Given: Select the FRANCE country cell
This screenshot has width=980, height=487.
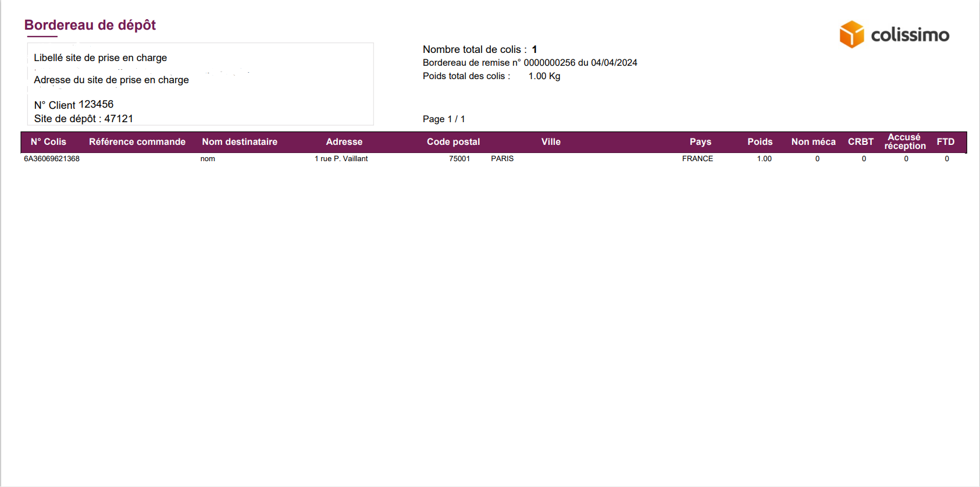Looking at the screenshot, I should coord(697,159).
